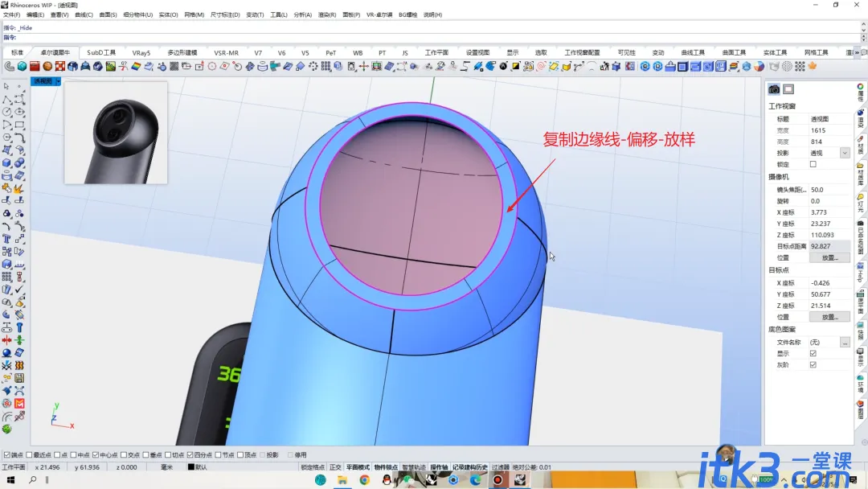Image resolution: width=868 pixels, height=489 pixels.
Task: Click the red checkered square toolbar icon
Action: click(60, 67)
